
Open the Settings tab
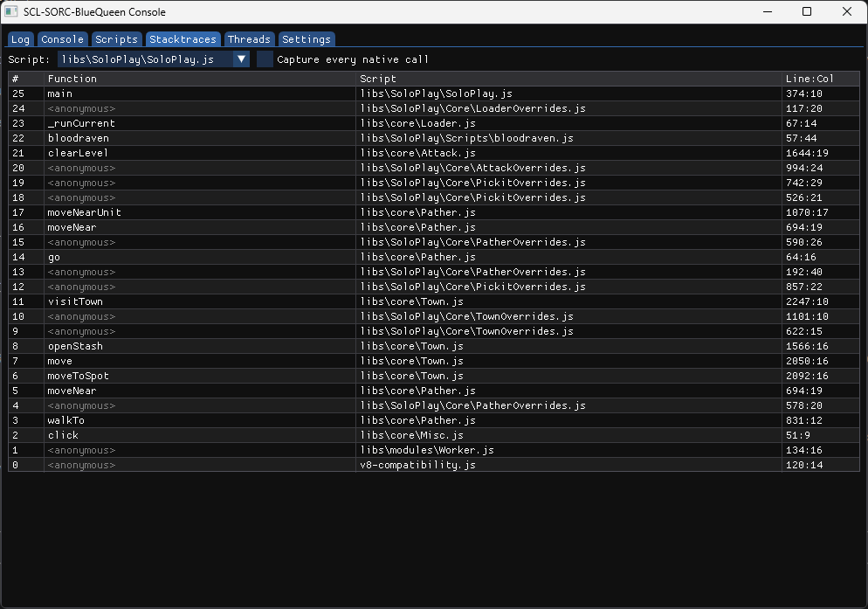tap(307, 39)
